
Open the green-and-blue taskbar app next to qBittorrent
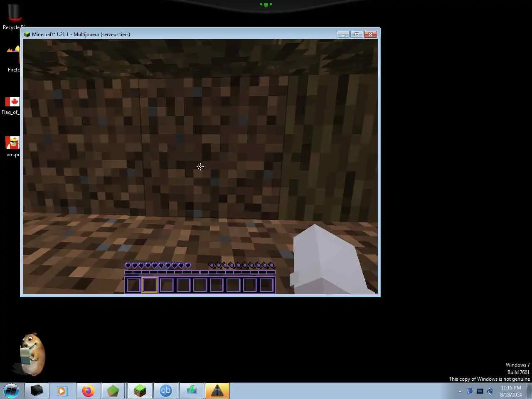(x=191, y=391)
